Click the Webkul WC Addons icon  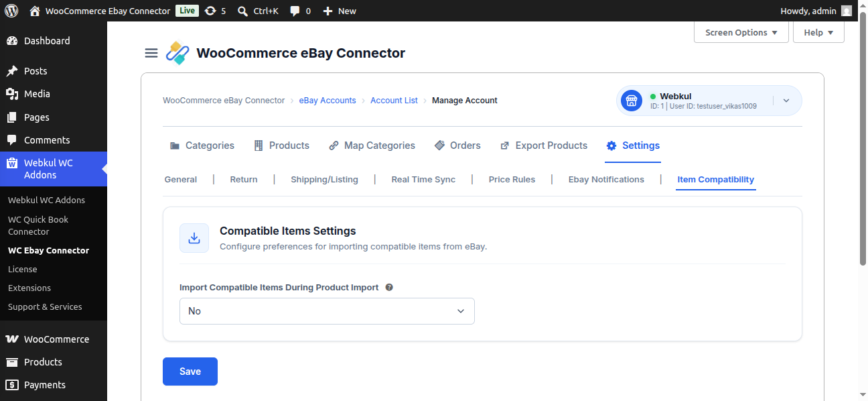tap(12, 163)
